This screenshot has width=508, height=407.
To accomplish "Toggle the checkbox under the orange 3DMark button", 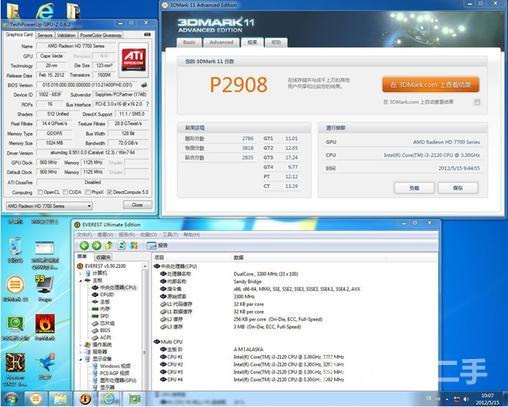I will coord(477,102).
